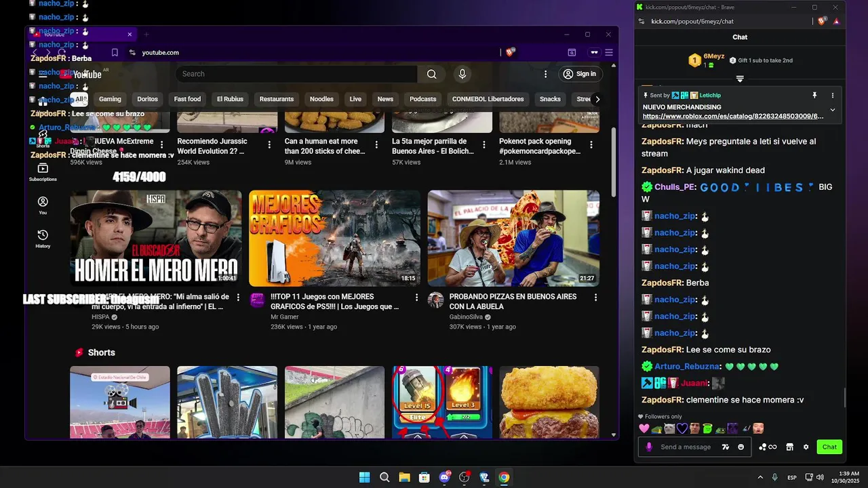
Task: Show hidden system tray icons
Action: 760,477
